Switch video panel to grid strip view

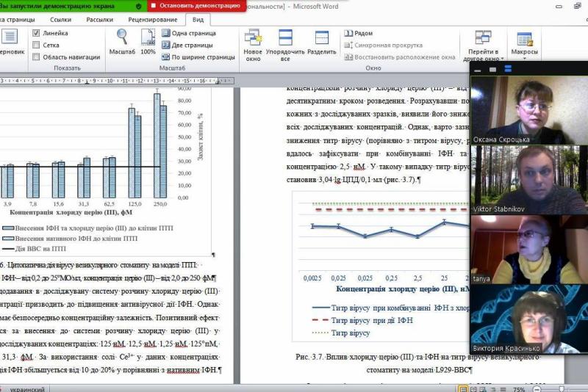click(x=508, y=69)
